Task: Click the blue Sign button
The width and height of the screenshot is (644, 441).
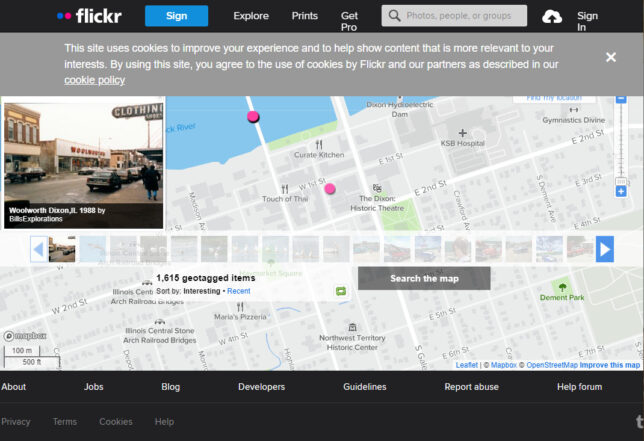Action: 176,16
